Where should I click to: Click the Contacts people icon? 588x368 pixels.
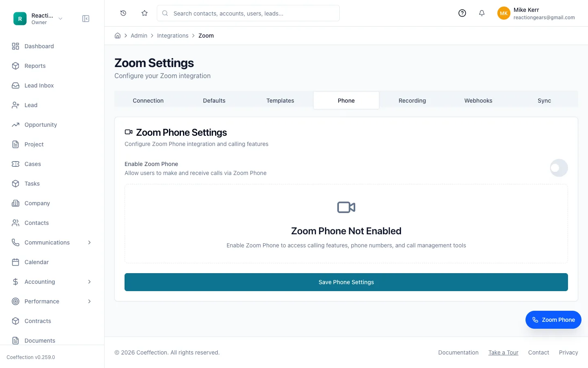coord(16,223)
